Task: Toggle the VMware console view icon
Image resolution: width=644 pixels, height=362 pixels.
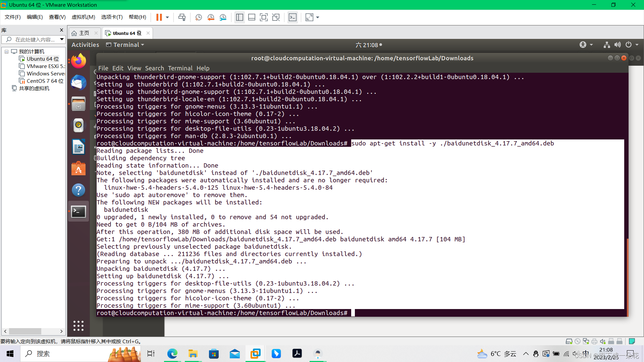Action: coord(292,17)
